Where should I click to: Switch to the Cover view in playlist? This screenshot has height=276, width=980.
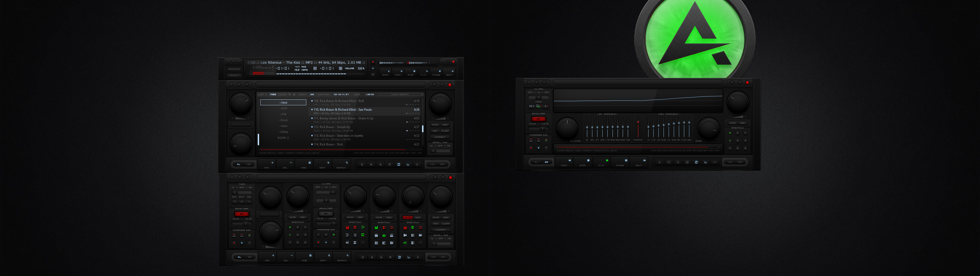point(282,95)
